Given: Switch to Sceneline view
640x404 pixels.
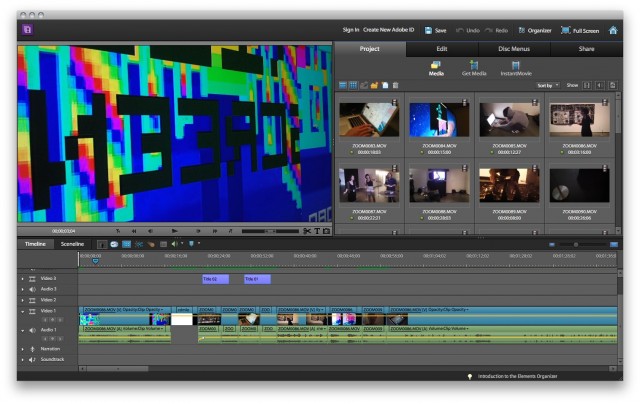Looking at the screenshot, I should [72, 243].
